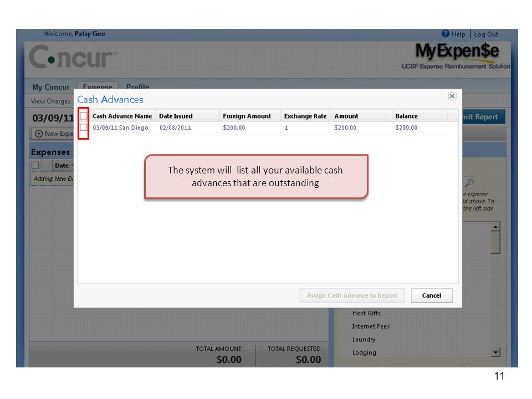Open View Charges submenu item

click(50, 101)
